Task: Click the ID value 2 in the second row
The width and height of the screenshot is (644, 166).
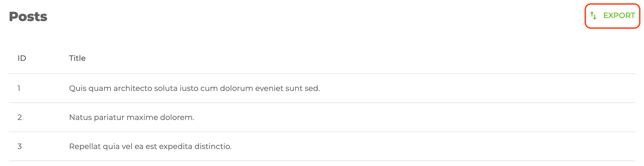Action: [x=19, y=118]
